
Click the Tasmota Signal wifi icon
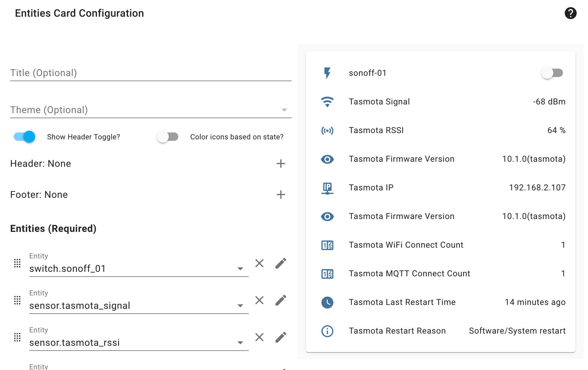pos(327,102)
